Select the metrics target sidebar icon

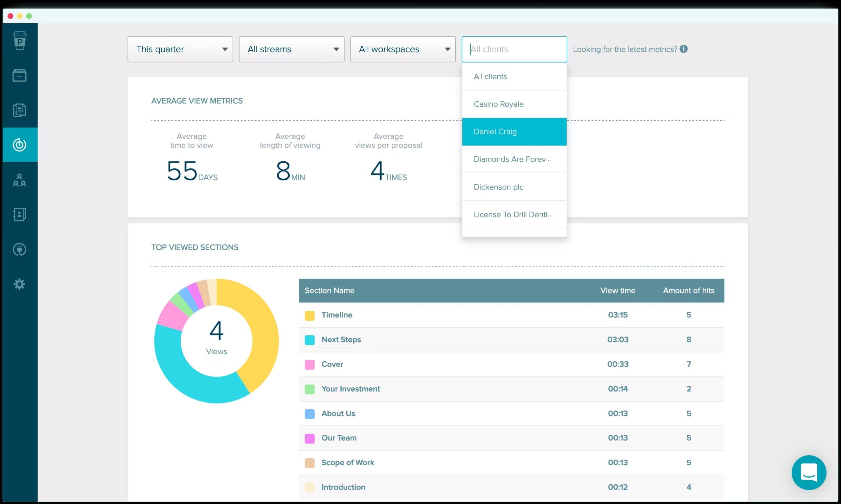pyautogui.click(x=20, y=145)
